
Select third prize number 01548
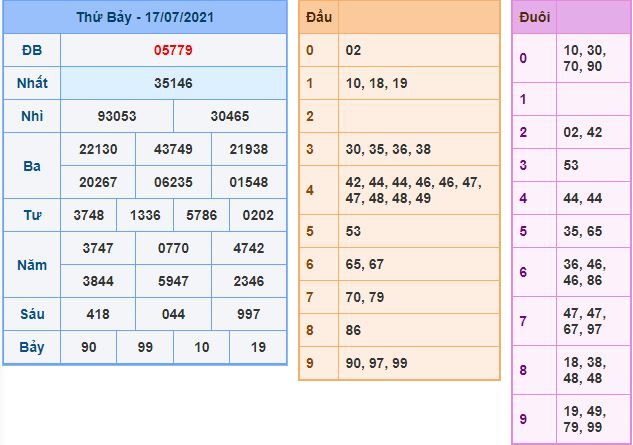(x=249, y=182)
